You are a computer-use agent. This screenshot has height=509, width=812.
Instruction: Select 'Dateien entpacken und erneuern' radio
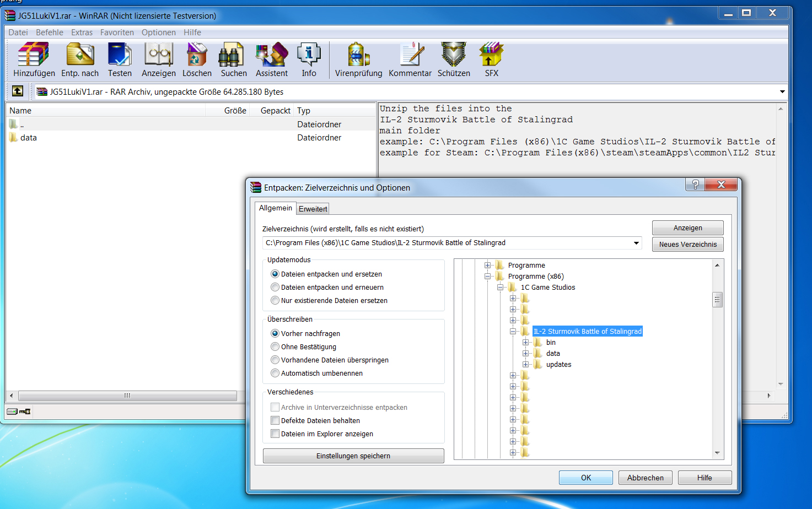pyautogui.click(x=275, y=287)
